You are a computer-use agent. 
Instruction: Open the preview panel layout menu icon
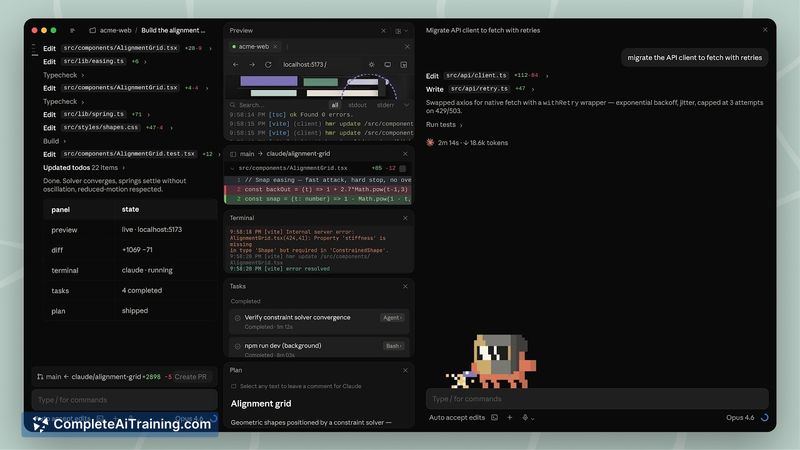[401, 31]
